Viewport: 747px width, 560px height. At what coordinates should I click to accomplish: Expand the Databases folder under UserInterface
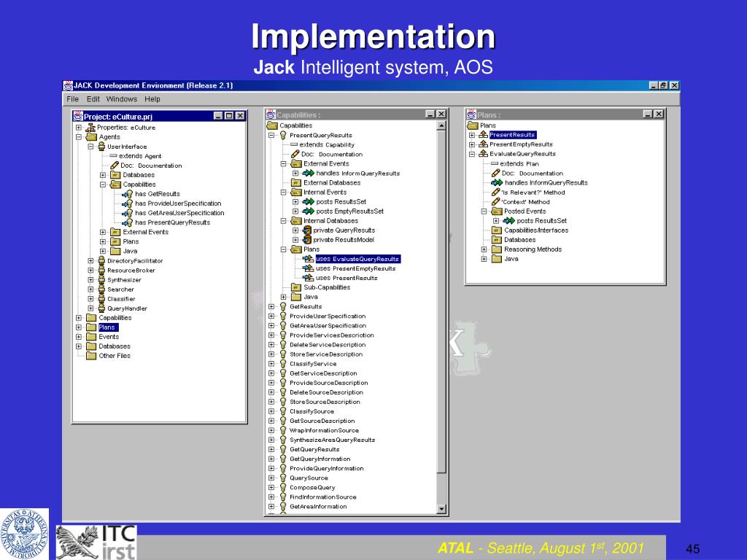pos(102,175)
